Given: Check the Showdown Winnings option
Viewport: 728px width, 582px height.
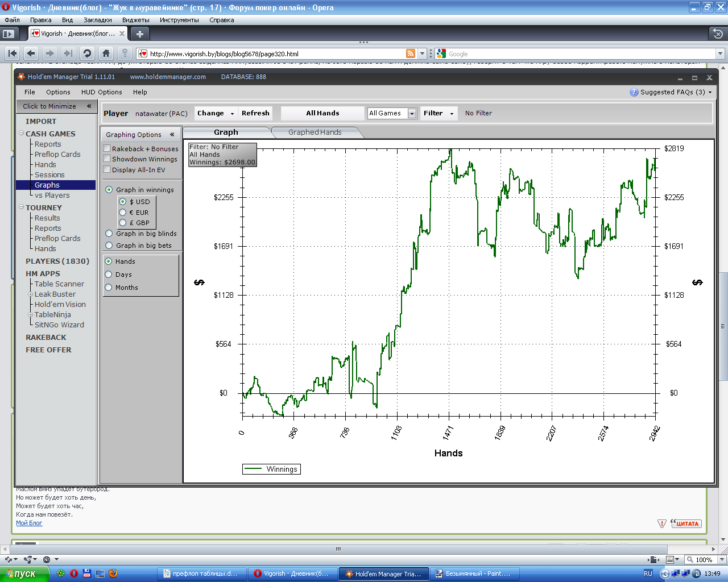Looking at the screenshot, I should click(x=106, y=159).
